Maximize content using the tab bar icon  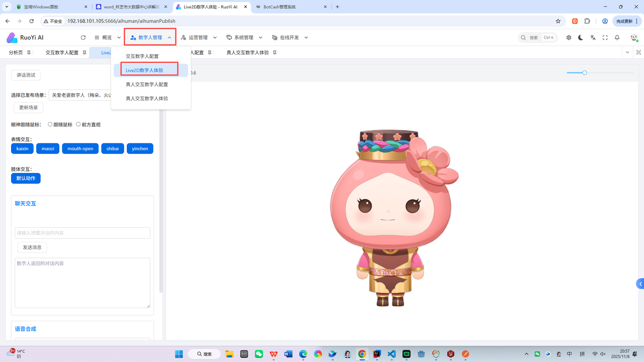click(x=638, y=52)
